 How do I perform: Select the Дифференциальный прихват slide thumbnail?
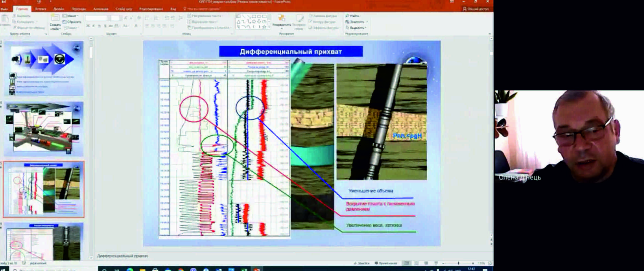coord(44,189)
